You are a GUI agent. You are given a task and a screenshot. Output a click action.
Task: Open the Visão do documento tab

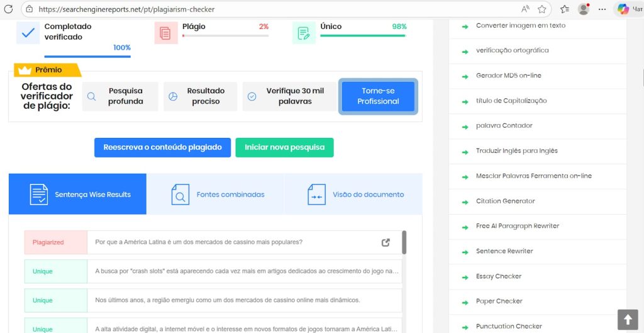coord(353,195)
